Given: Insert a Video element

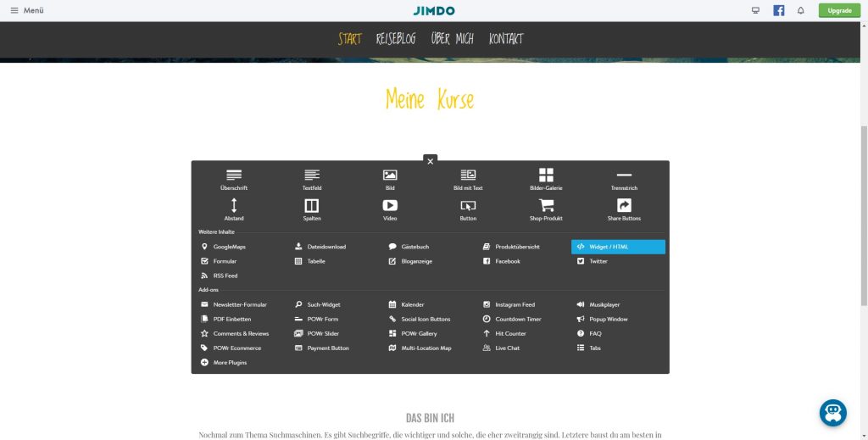Looking at the screenshot, I should 390,209.
